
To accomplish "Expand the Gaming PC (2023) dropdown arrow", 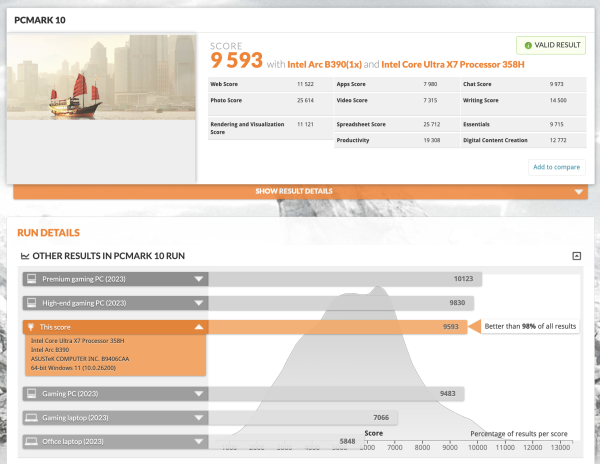I will 199,394.
